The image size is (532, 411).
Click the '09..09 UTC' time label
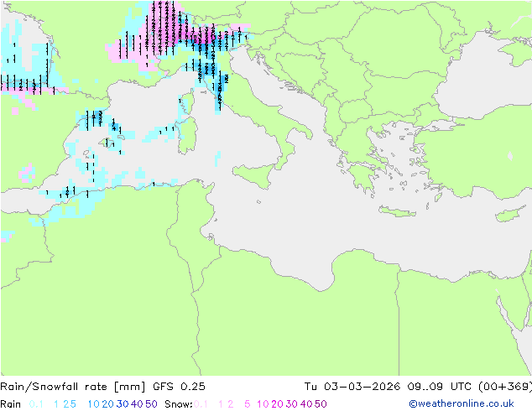click(x=440, y=387)
